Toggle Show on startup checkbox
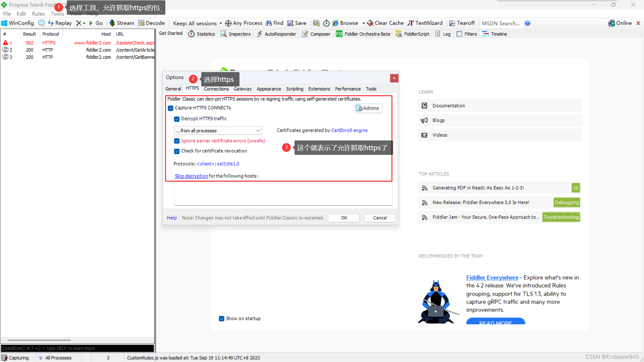 (x=221, y=319)
